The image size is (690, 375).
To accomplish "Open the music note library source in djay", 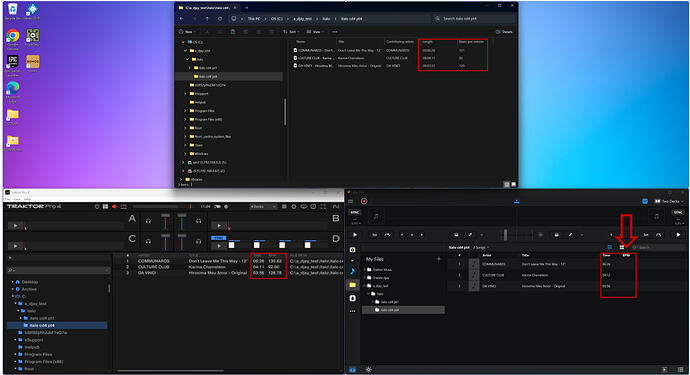I will (352, 271).
